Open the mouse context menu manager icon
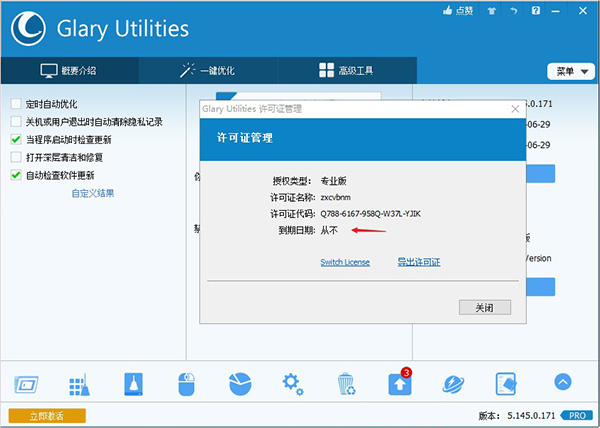This screenshot has height=428, width=600. point(187,384)
